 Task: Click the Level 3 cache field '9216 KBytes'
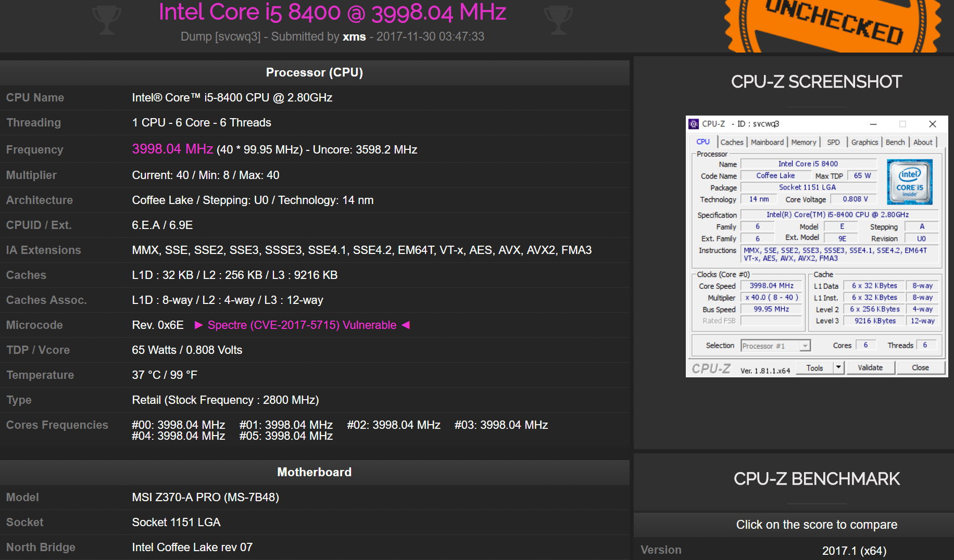(x=875, y=321)
